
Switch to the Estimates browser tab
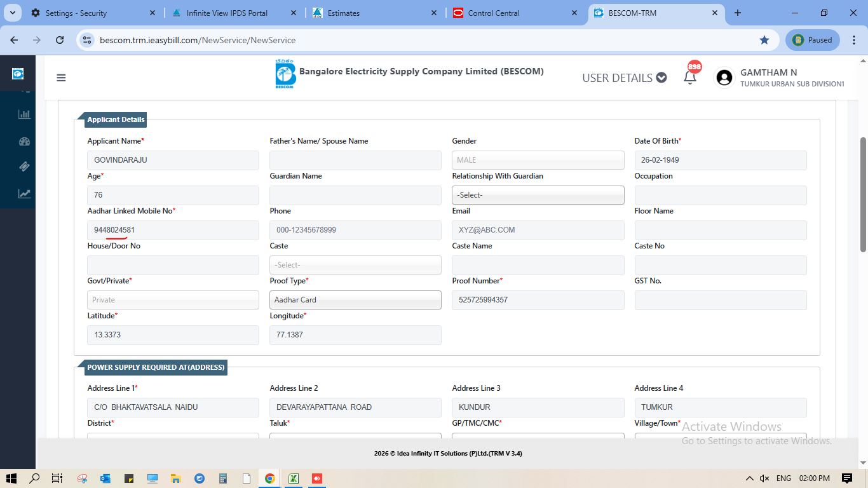pos(372,13)
